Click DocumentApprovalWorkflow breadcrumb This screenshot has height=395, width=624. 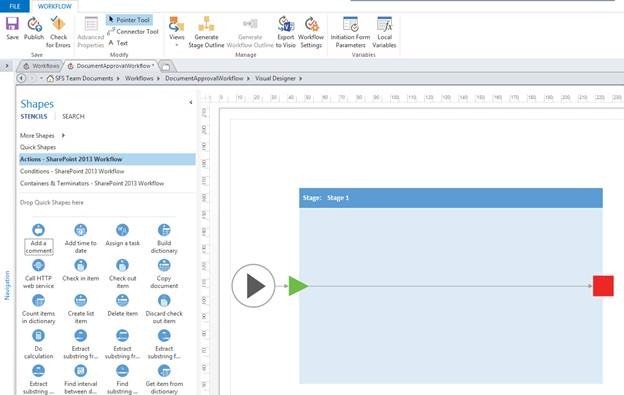coord(204,78)
